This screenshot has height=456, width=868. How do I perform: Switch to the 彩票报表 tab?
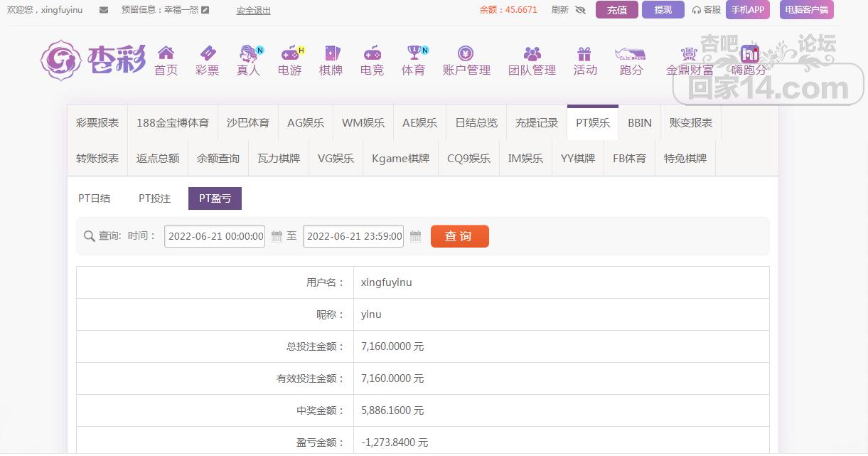pyautogui.click(x=97, y=122)
